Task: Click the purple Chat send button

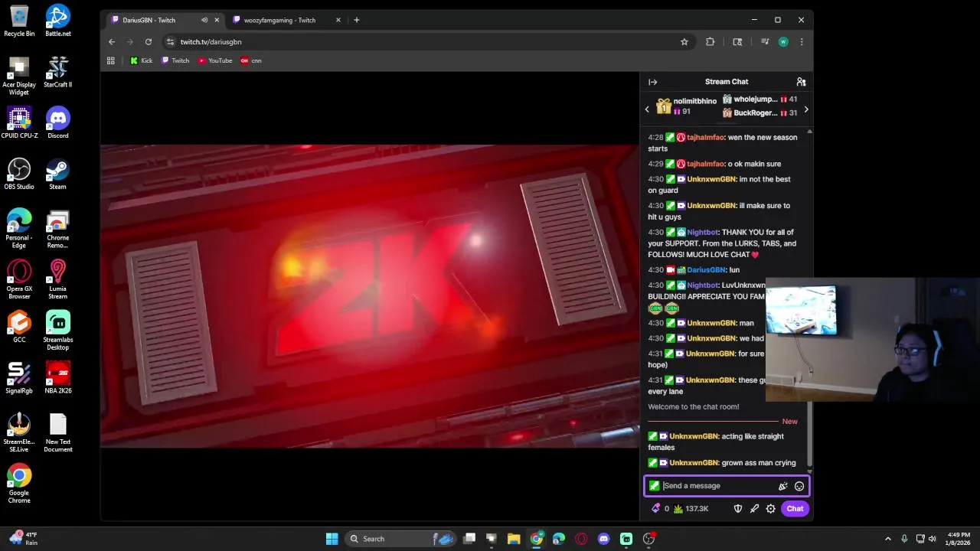Action: click(x=795, y=508)
